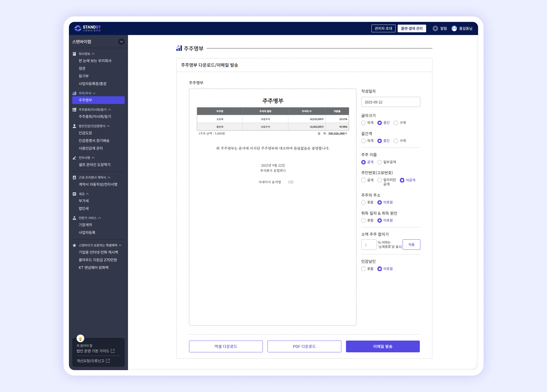Collapse the 세금 section chevron
The height and width of the screenshot is (392, 547).
(87, 194)
